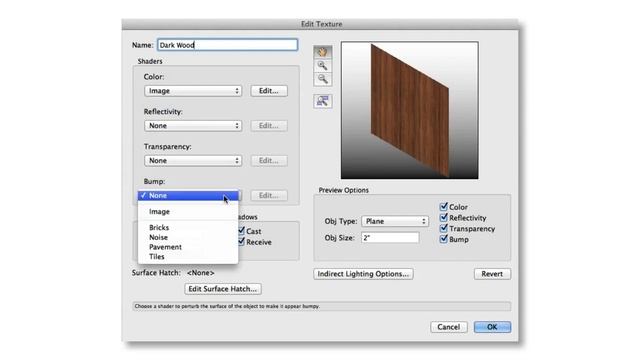This screenshot has width=640, height=360.
Task: Click the Preview Options group label
Action: pyautogui.click(x=344, y=190)
